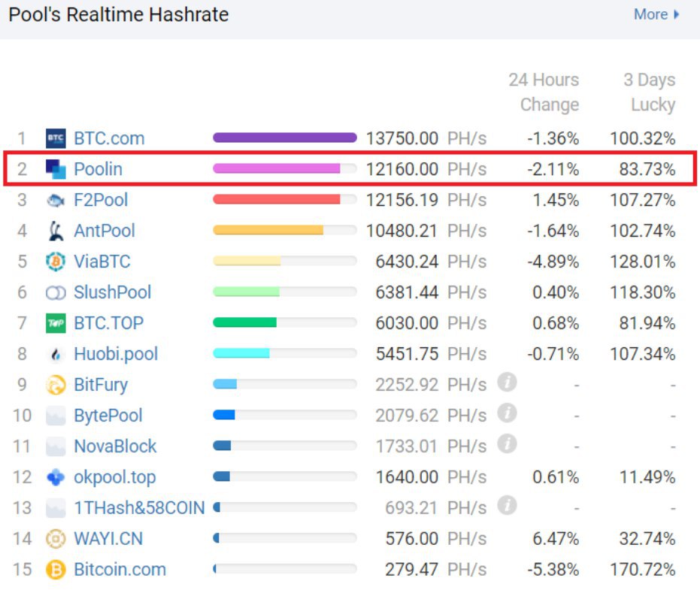Click the AntPool logo icon

[56, 231]
